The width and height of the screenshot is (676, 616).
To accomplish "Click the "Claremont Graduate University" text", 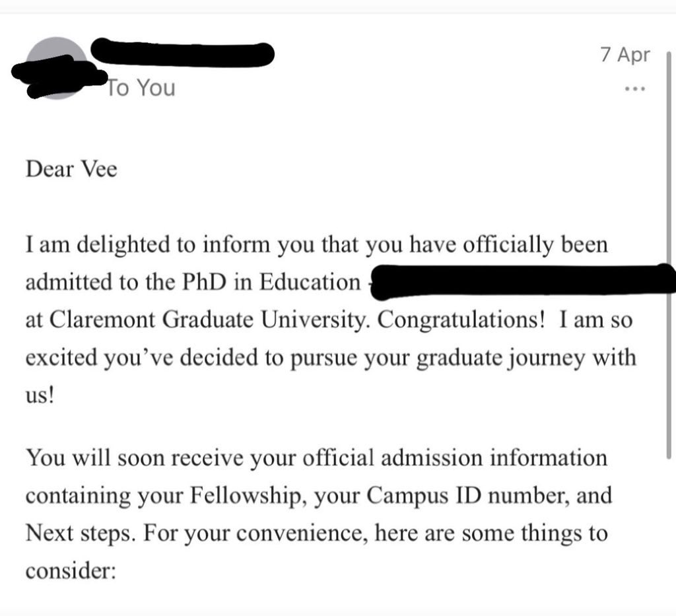I will (x=209, y=320).
